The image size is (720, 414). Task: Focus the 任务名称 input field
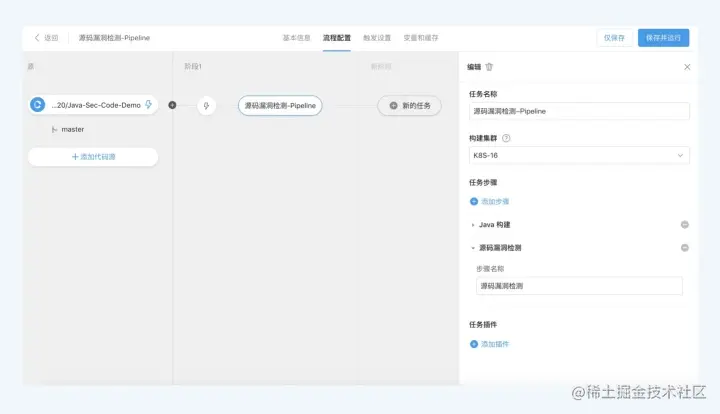click(x=579, y=111)
